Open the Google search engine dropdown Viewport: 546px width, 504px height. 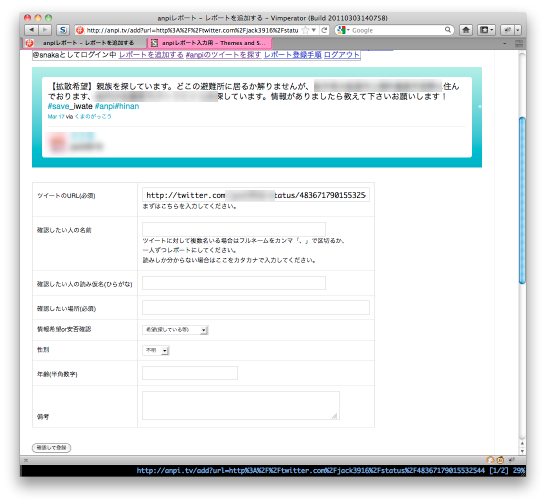(343, 30)
